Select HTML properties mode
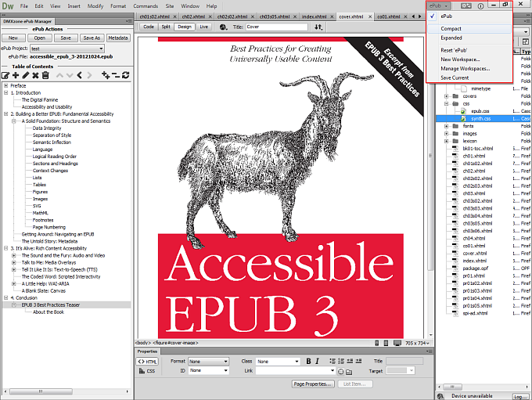The image size is (532, 400). click(x=147, y=362)
